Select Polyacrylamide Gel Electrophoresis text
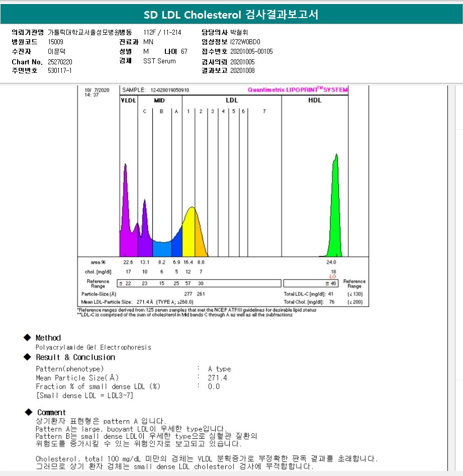The width and height of the screenshot is (463, 476). [94, 347]
